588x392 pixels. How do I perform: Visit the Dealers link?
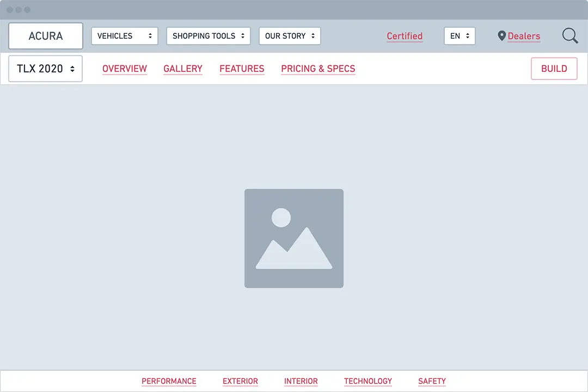coord(524,36)
